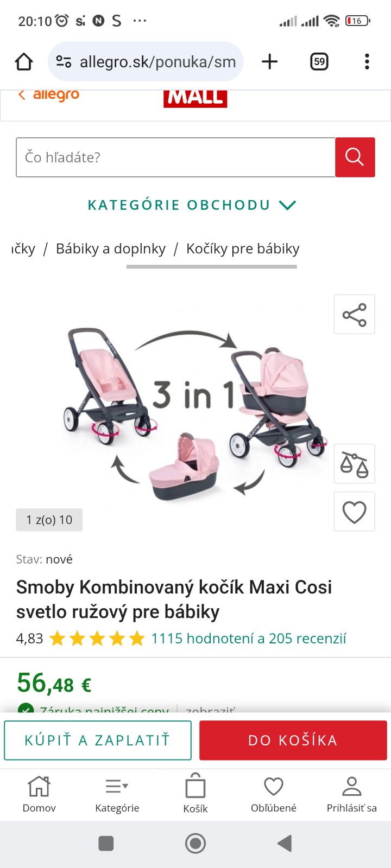The width and height of the screenshot is (391, 868).
Task: Open the tab switcher showing 59 tabs
Action: (x=319, y=62)
